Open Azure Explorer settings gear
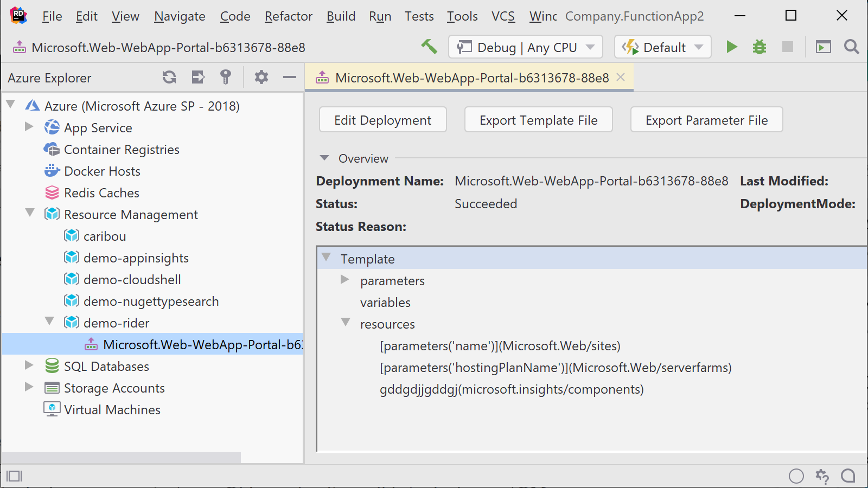Screen dimensions: 868x488 pyautogui.click(x=261, y=78)
